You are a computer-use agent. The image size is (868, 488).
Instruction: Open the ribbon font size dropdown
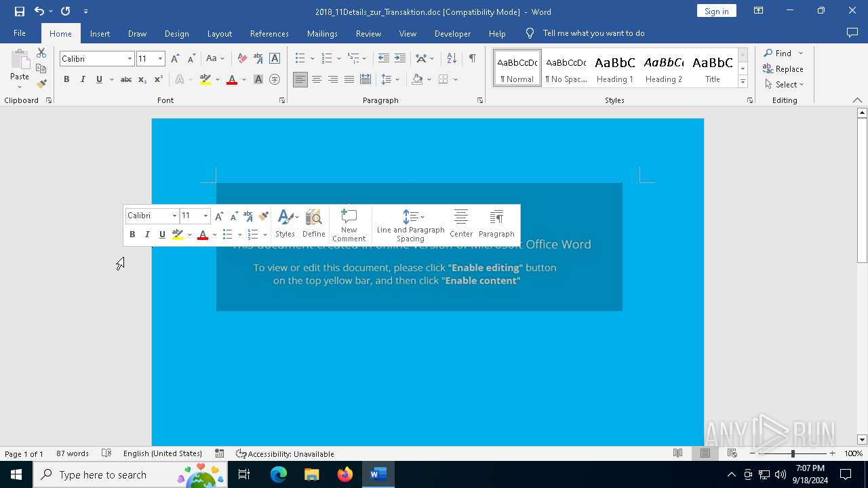160,59
